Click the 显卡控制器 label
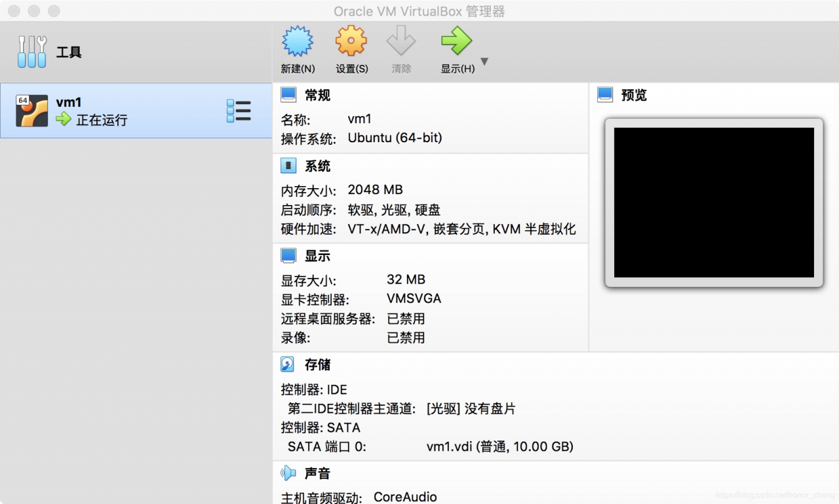The width and height of the screenshot is (839, 504). (315, 300)
